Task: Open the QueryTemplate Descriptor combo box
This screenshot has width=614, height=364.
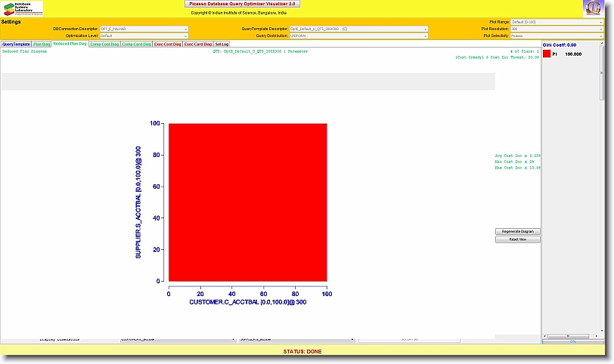Action: 358,29
